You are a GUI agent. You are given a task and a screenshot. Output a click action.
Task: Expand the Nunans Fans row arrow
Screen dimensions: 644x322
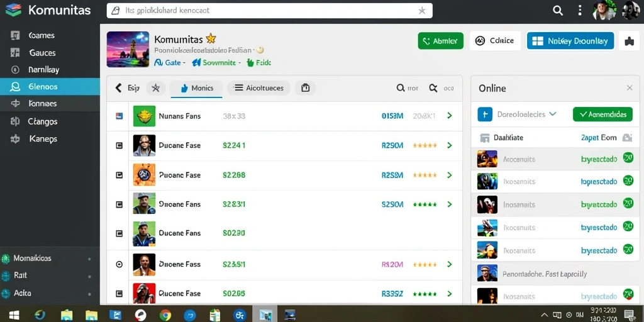(x=449, y=116)
